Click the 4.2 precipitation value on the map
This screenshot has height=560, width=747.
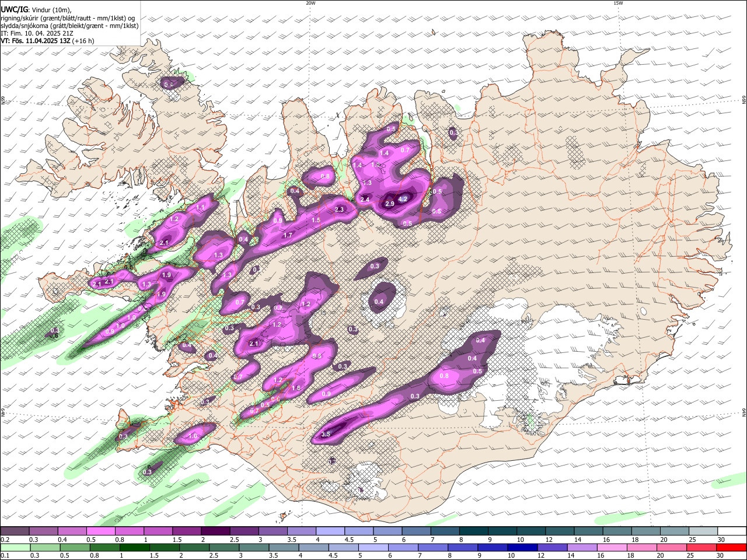(x=402, y=199)
